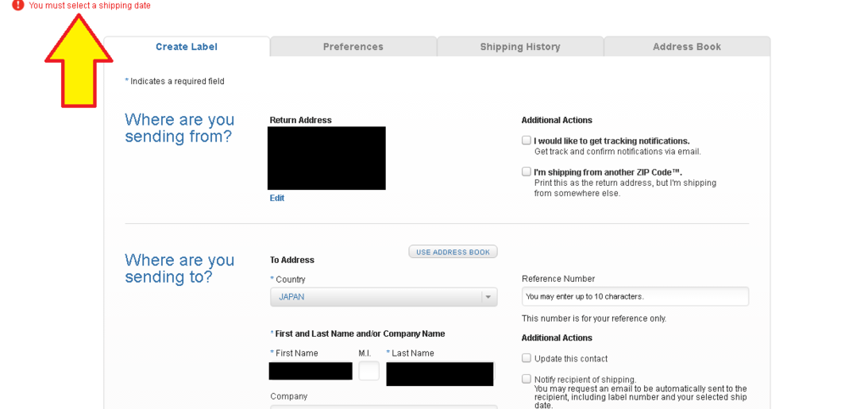
Task: Click the Company input field
Action: (384, 406)
